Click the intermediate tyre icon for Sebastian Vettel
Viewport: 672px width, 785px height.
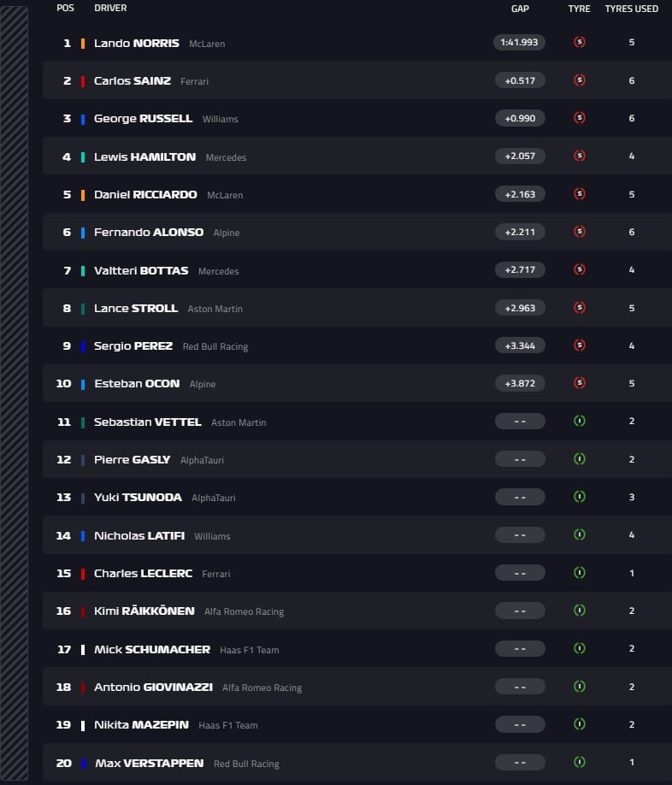pyautogui.click(x=580, y=421)
